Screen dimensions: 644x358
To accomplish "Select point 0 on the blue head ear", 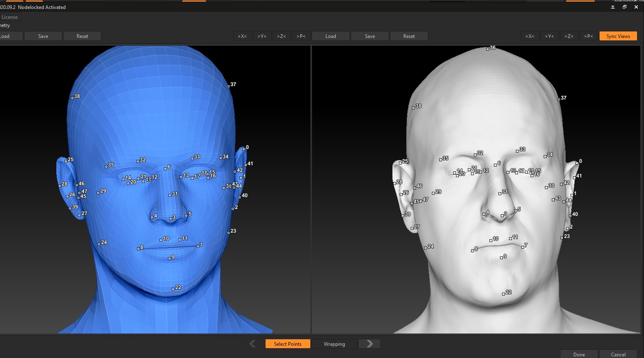I will click(x=244, y=149).
